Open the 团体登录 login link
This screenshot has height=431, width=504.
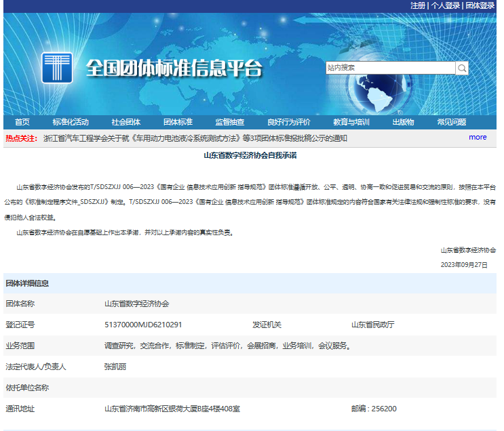480,5
